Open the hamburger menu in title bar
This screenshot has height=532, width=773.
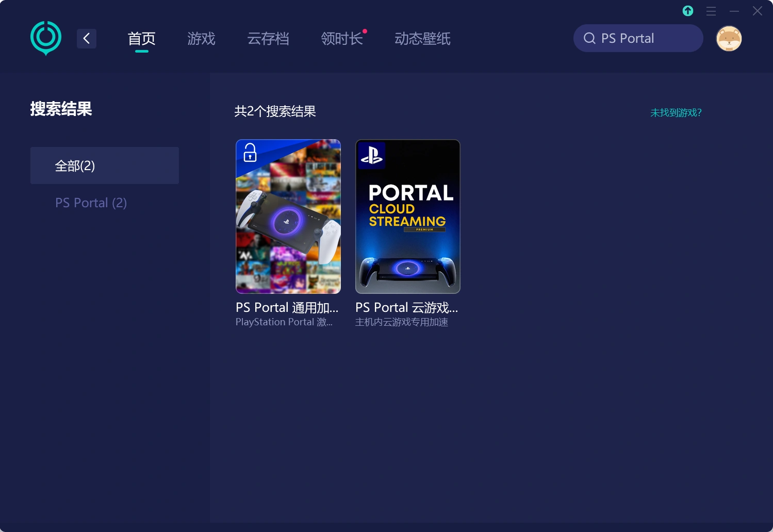click(x=711, y=11)
